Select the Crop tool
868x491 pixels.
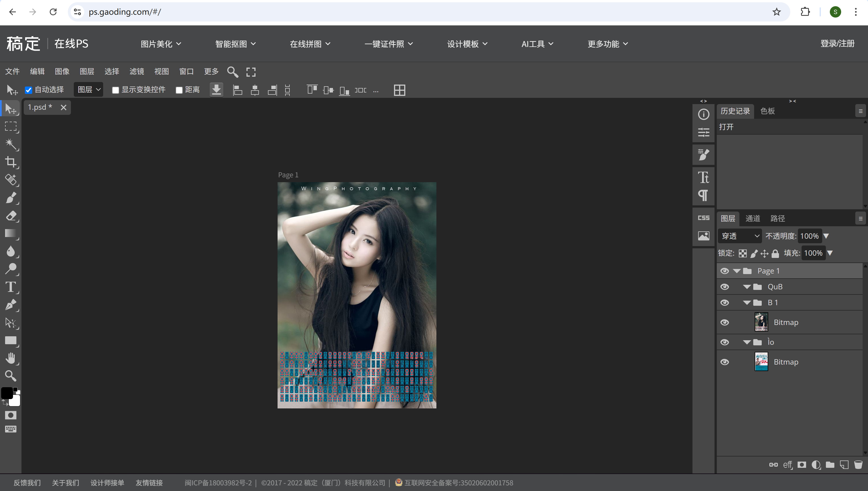(x=11, y=162)
